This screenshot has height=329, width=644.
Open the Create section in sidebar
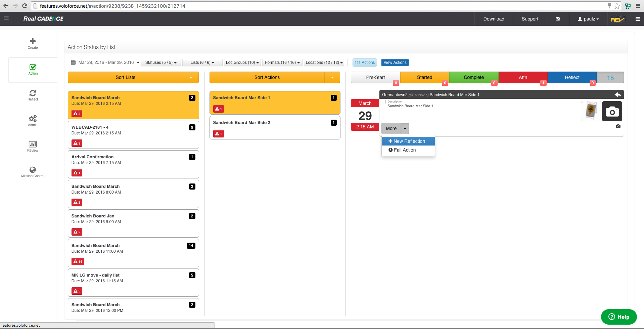pyautogui.click(x=33, y=43)
